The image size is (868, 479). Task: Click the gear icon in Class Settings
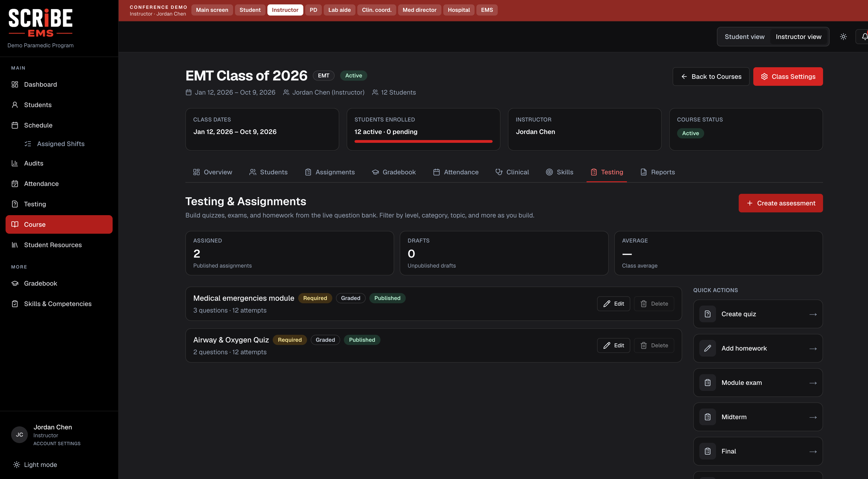[764, 77]
